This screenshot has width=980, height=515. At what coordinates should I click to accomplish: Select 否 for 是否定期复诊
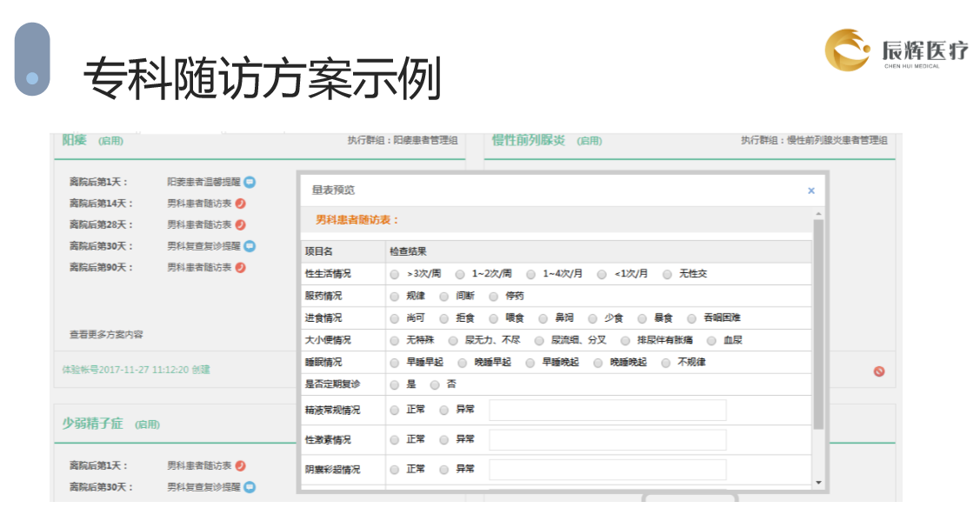[x=435, y=385]
